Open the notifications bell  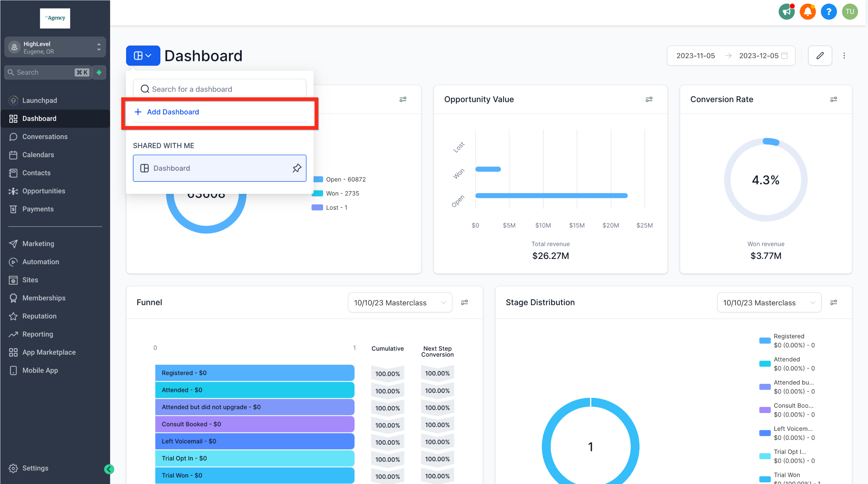click(x=808, y=11)
